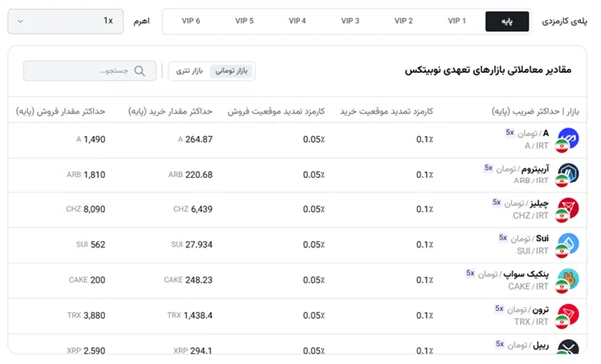Toggle to بازار تتری market

pyautogui.click(x=189, y=71)
